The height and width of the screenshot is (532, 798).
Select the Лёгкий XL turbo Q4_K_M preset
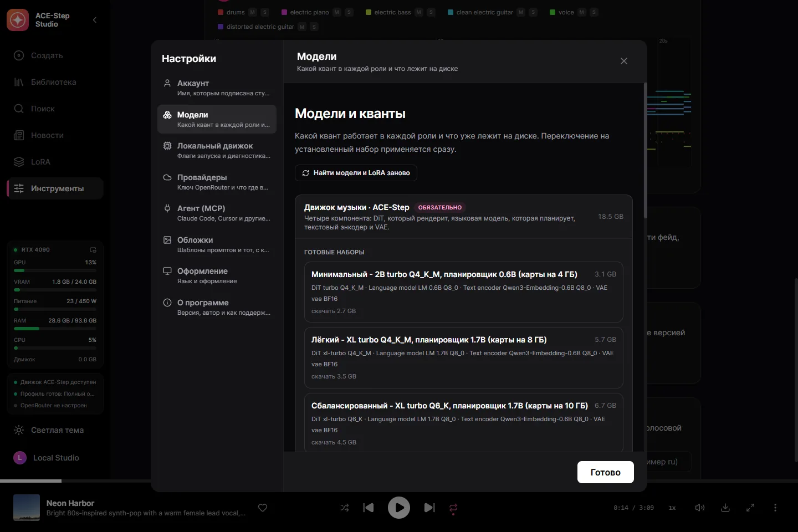click(464, 357)
